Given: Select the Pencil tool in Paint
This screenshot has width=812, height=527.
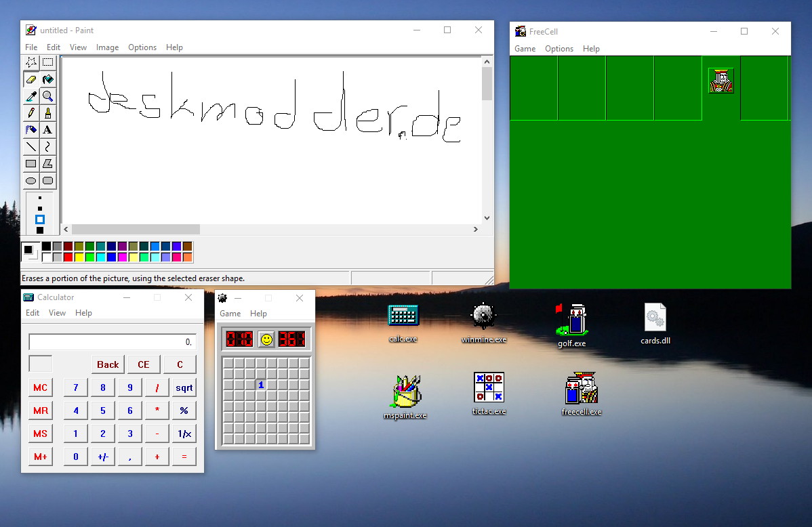Looking at the screenshot, I should (31, 113).
